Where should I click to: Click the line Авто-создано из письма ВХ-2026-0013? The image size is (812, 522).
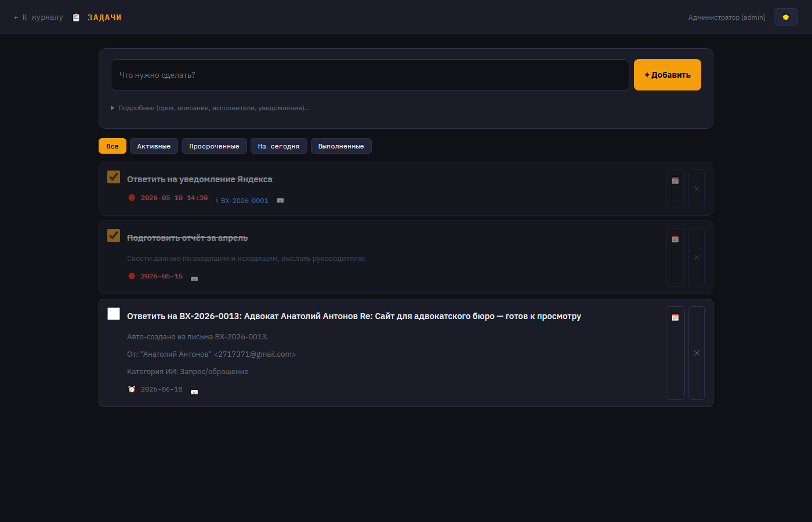click(198, 337)
